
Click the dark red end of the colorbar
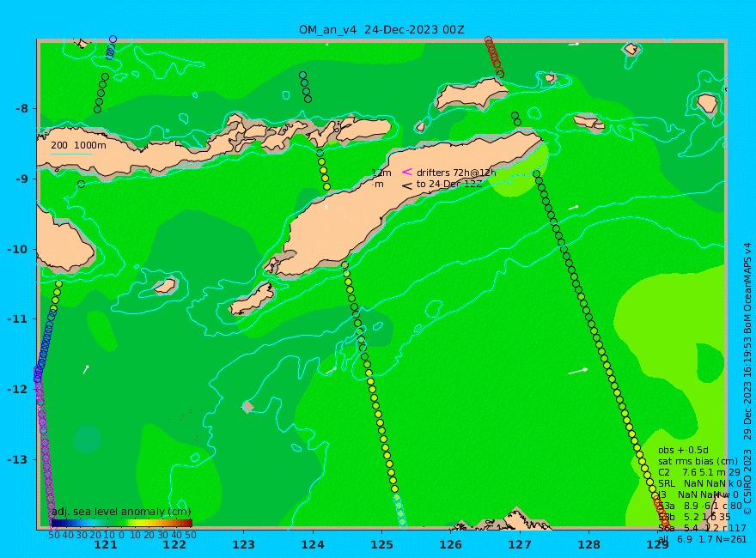[x=189, y=523]
